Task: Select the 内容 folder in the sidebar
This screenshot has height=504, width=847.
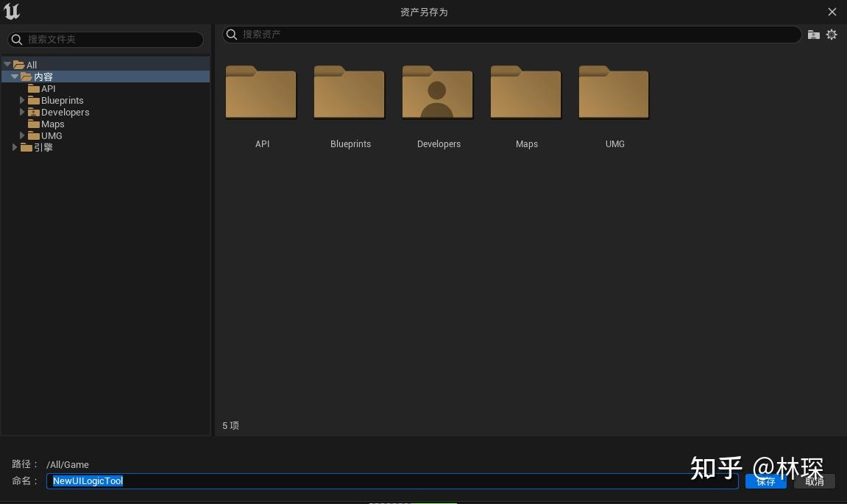Action: point(44,77)
